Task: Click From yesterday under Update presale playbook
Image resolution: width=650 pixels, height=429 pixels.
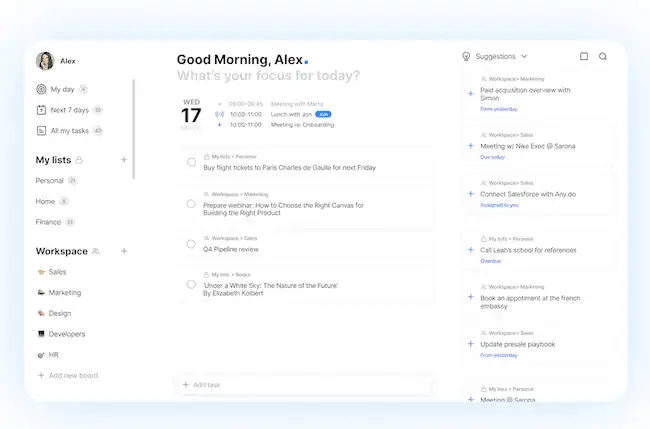Action: pos(499,355)
